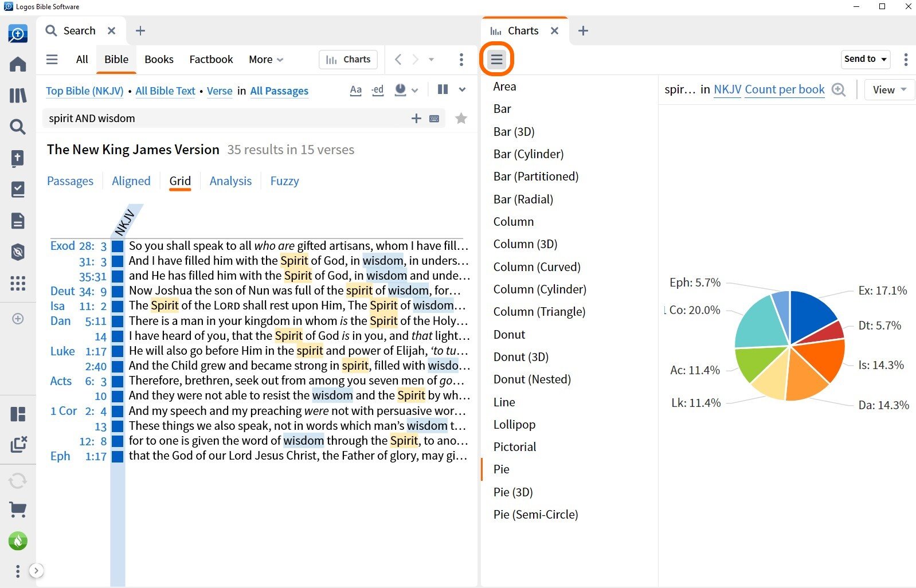Open the Home page from sidebar

coord(18,64)
